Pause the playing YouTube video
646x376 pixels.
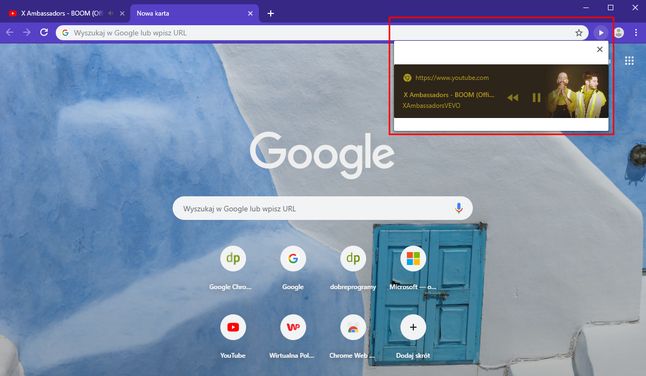(536, 98)
